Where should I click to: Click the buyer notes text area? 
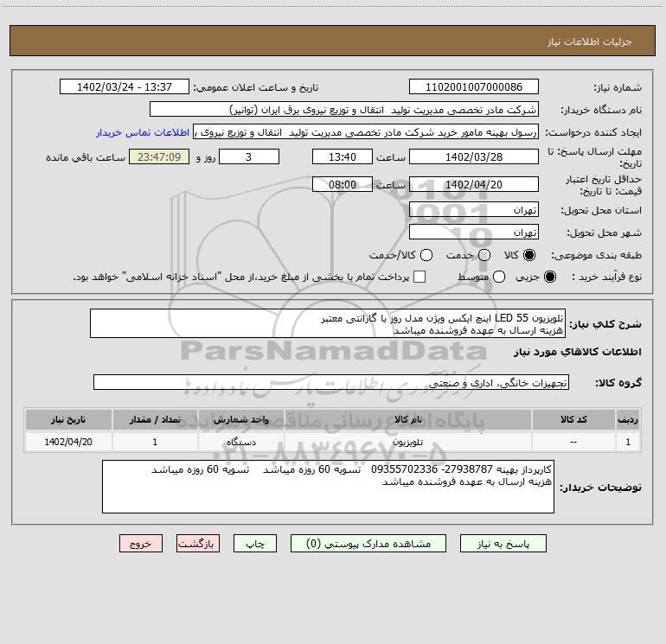[x=329, y=487]
